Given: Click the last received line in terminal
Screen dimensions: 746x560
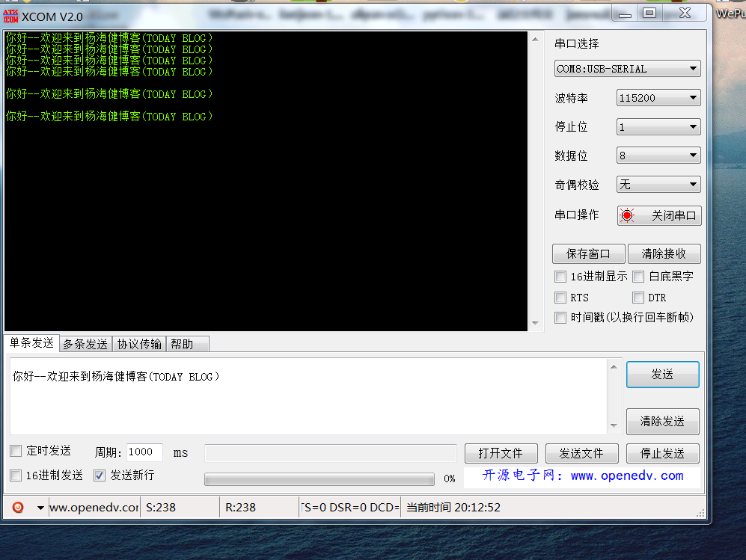Looking at the screenshot, I should (x=109, y=117).
